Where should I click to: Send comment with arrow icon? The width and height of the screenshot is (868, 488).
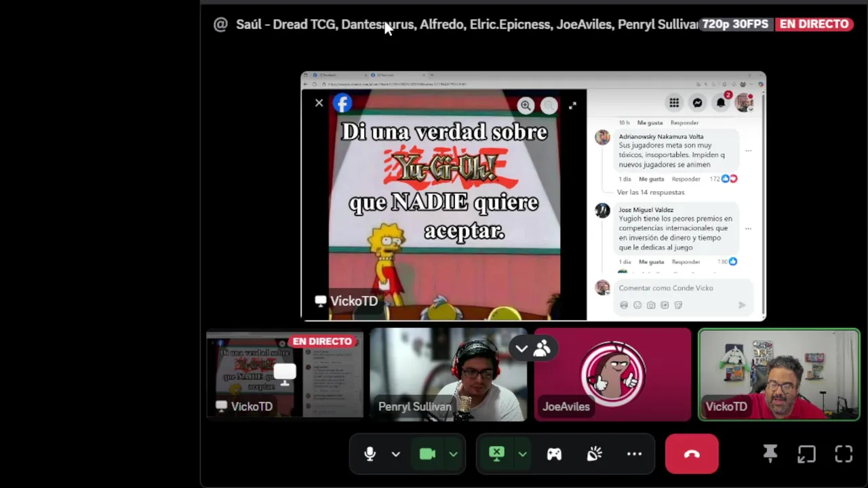click(742, 305)
